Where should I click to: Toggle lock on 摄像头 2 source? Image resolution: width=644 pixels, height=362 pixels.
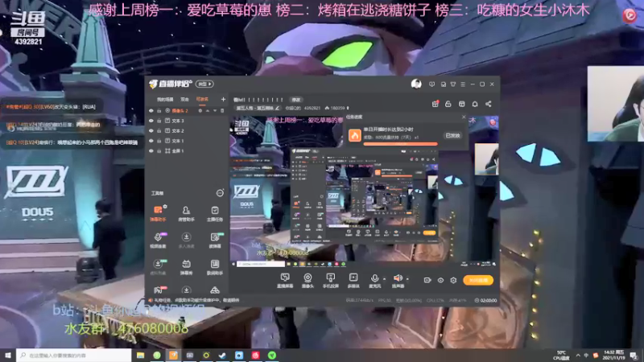(159, 111)
